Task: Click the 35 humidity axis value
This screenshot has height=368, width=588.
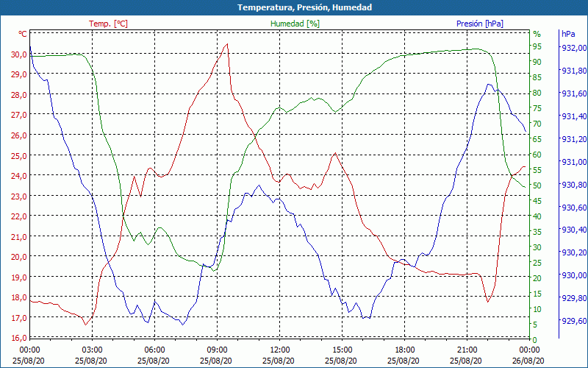Action: [537, 232]
